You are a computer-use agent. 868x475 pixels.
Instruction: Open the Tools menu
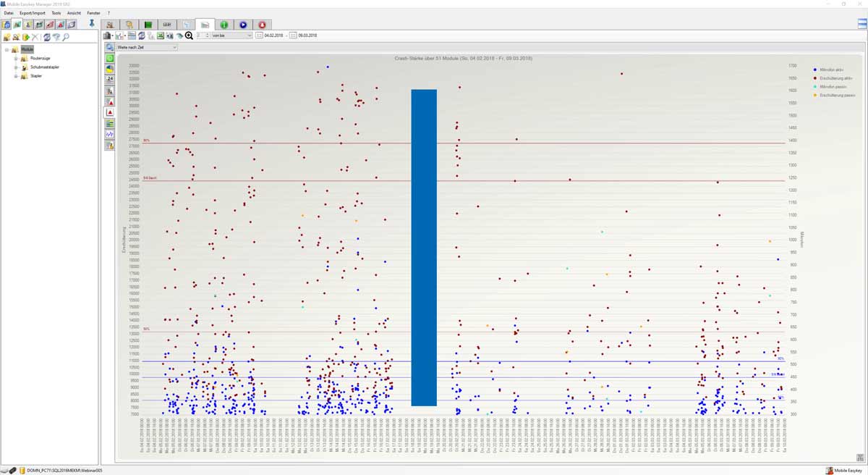[56, 13]
